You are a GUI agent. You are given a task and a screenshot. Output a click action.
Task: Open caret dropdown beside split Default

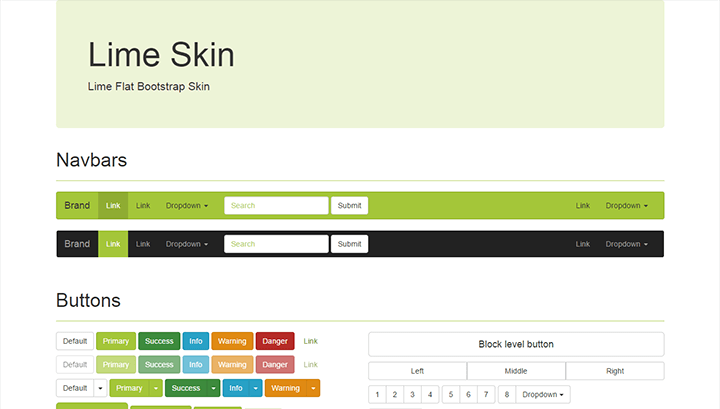point(100,388)
